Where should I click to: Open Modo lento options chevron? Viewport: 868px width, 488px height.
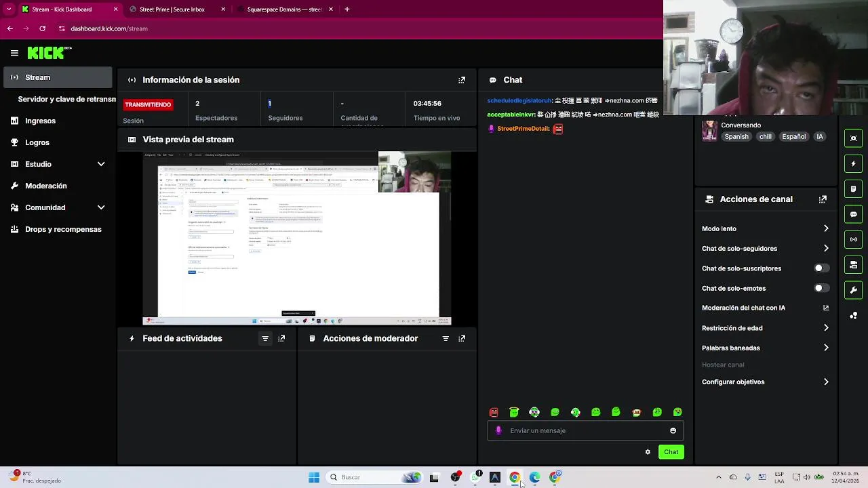(825, 228)
